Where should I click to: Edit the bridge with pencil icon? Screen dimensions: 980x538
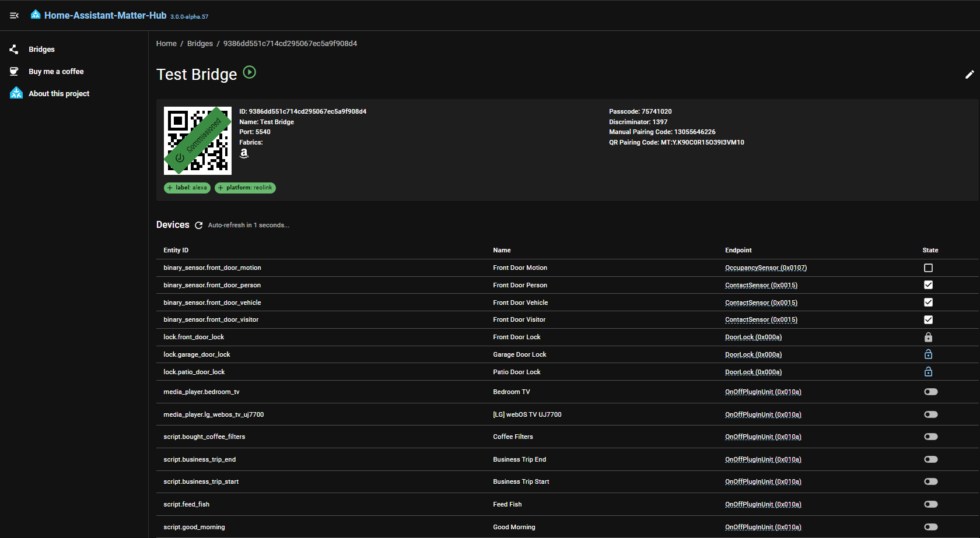coord(969,75)
